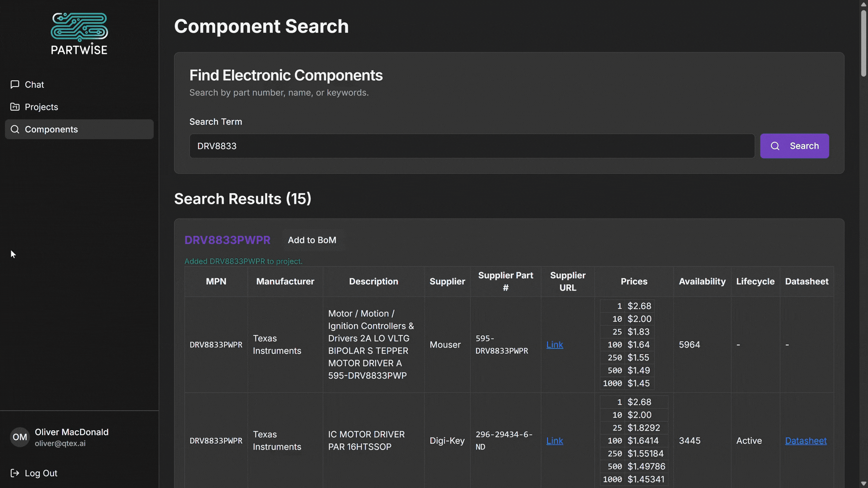
Task: Select the Components menu item
Action: tap(79, 129)
